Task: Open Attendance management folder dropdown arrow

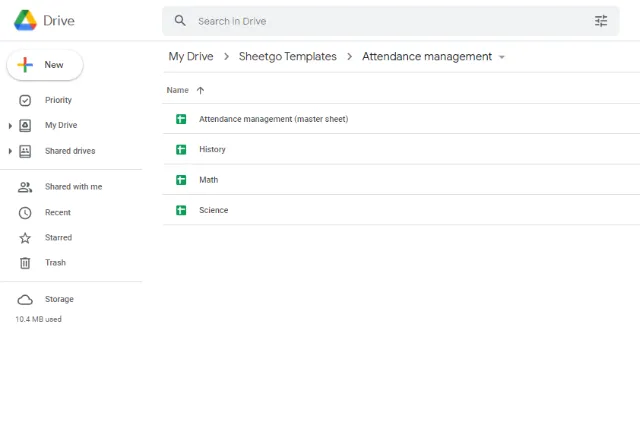Action: 502,57
